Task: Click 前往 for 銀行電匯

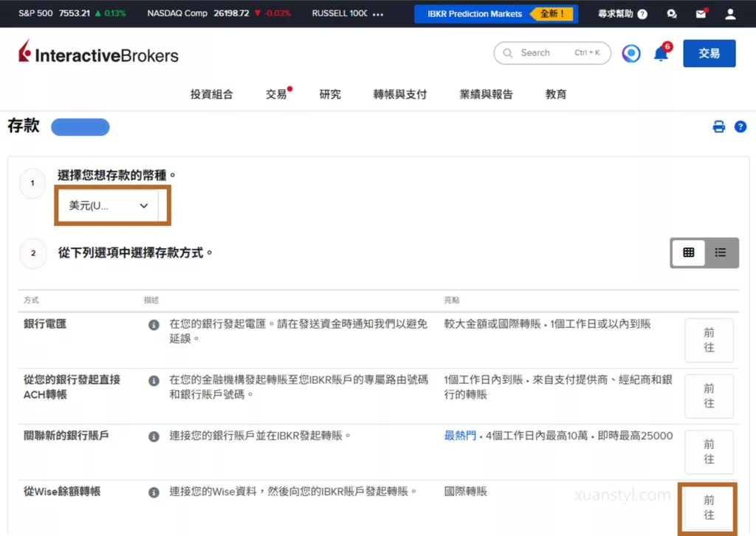Action: click(709, 340)
